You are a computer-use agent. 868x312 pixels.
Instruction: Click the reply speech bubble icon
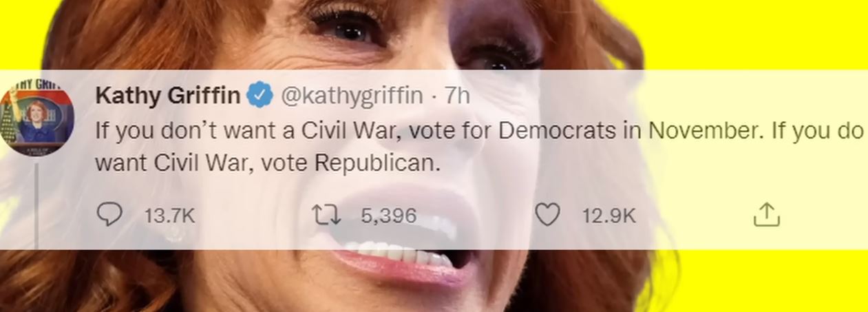108,216
